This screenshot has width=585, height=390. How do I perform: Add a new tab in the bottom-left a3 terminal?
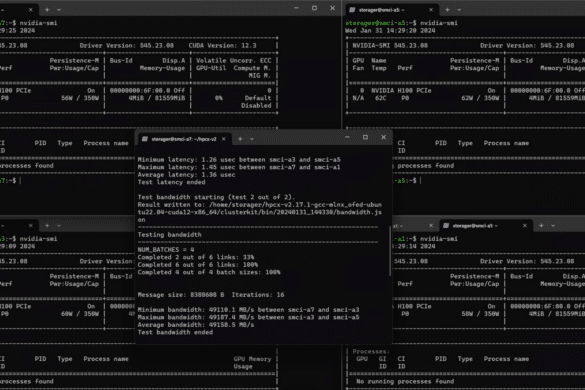47,225
